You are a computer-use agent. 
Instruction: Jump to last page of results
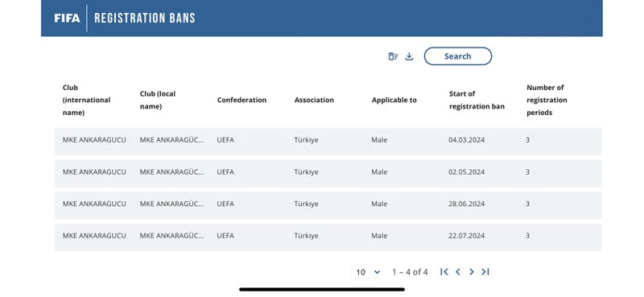tap(485, 271)
